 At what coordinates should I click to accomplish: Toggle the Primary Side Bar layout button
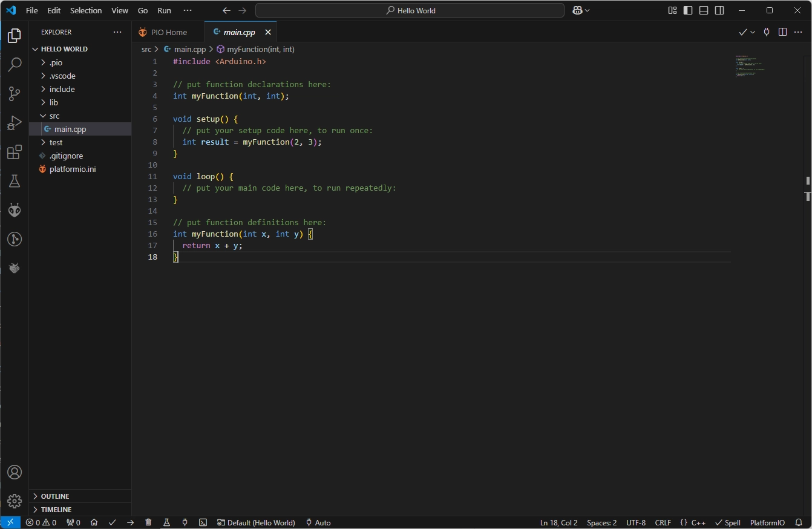688,10
